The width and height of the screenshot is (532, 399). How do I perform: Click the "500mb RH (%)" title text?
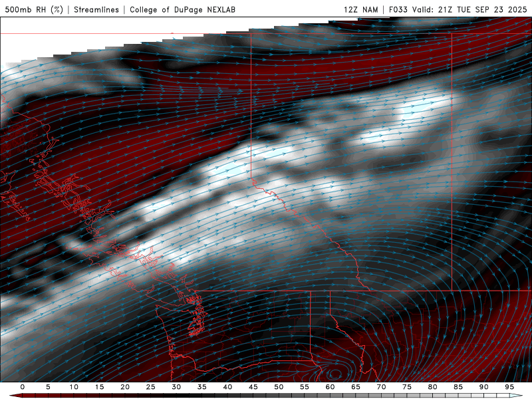(34, 9)
